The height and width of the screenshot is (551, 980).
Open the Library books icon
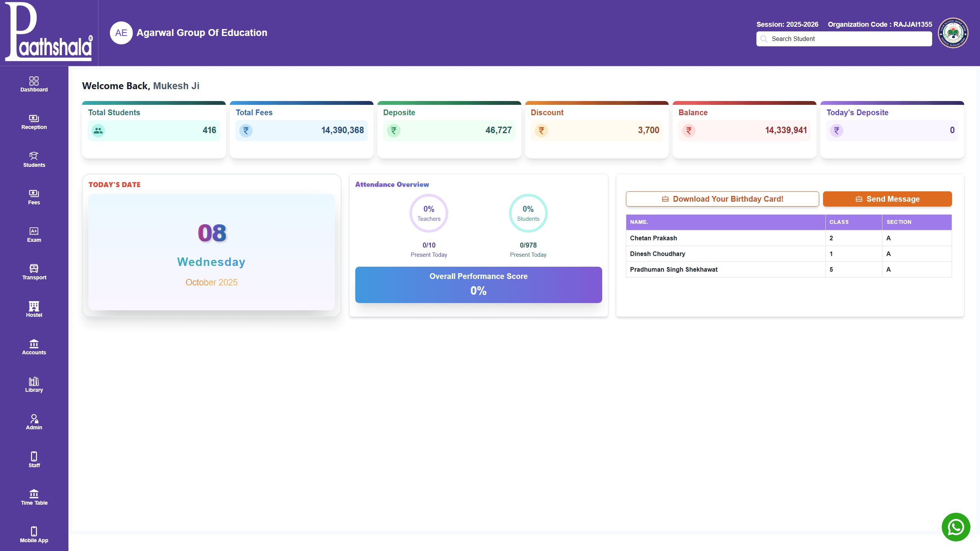click(34, 381)
